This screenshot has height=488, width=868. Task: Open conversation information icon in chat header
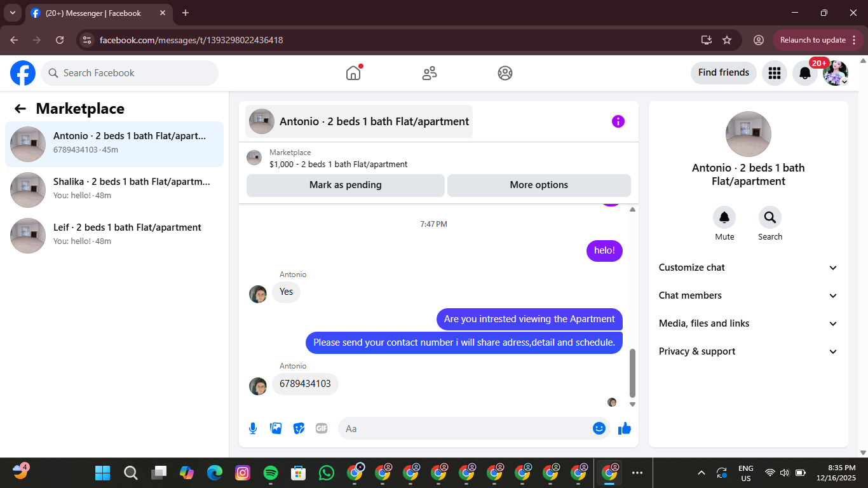(618, 121)
